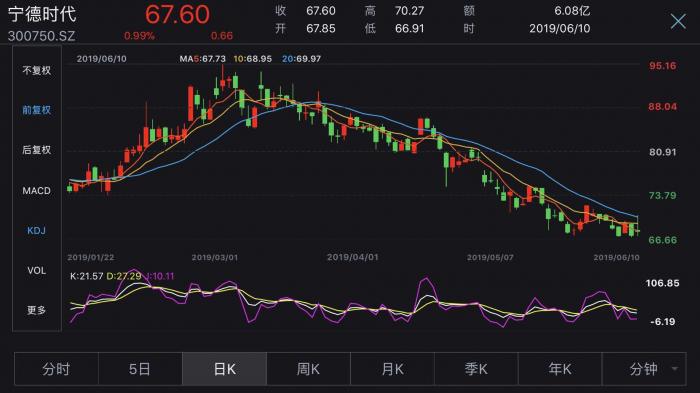Close the chart with the X icon

[x=678, y=21]
